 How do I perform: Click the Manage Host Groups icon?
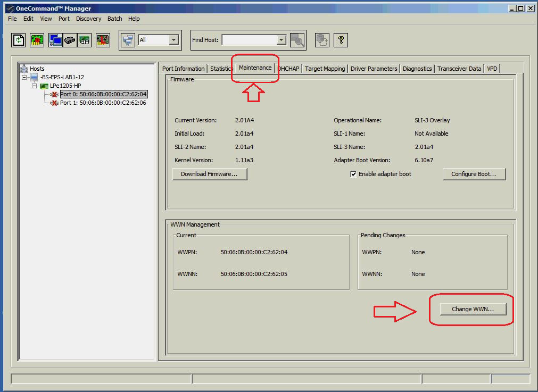pyautogui.click(x=322, y=40)
